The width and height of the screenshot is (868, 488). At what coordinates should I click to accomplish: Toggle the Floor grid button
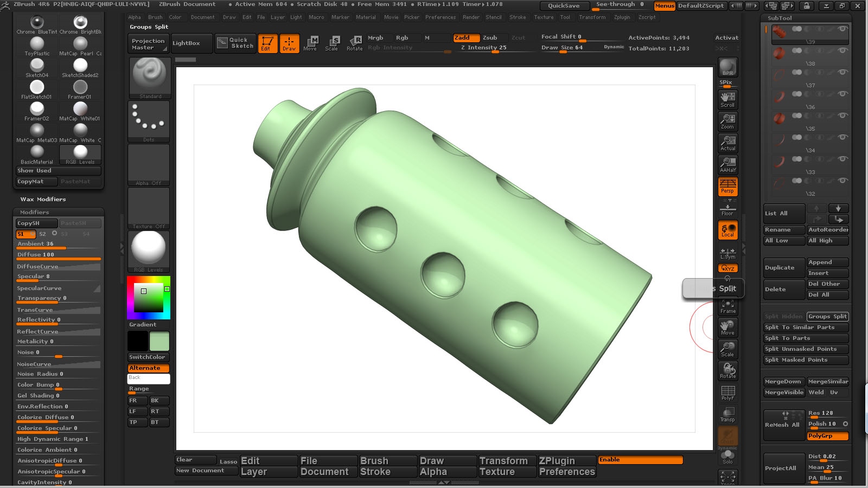[727, 208]
